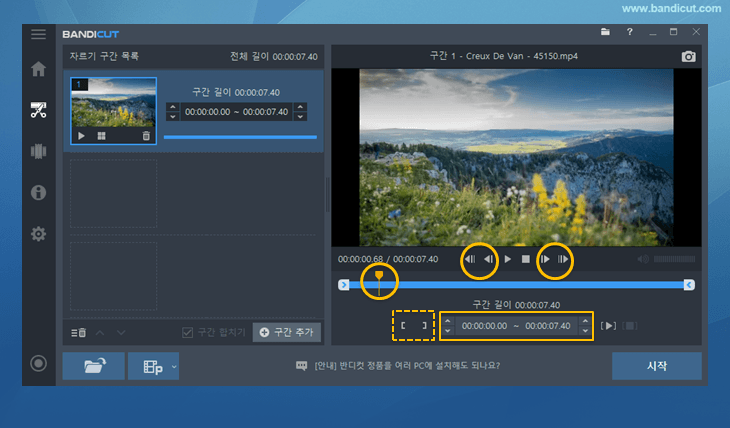The height and width of the screenshot is (428, 730).
Task: Clear all segments list icon
Action: click(x=79, y=333)
